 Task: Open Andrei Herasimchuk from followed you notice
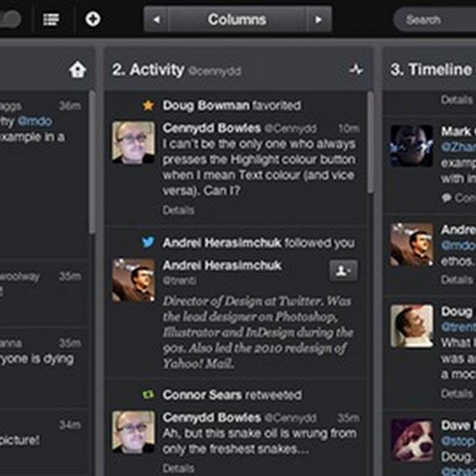click(222, 243)
